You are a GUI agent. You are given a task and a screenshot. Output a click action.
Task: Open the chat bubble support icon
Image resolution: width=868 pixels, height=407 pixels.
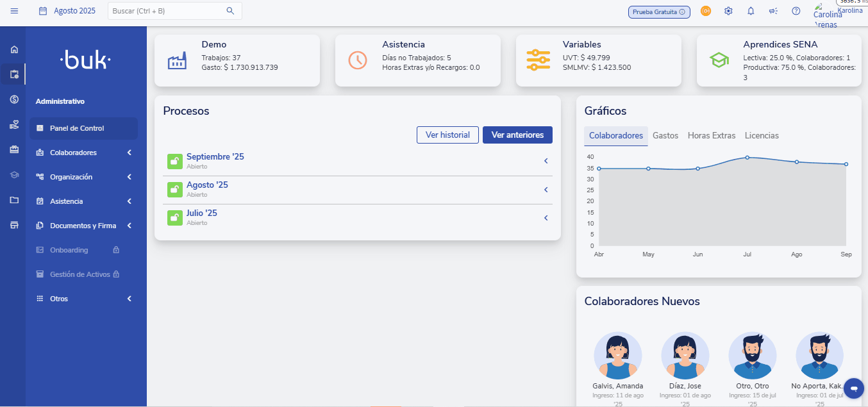point(853,388)
